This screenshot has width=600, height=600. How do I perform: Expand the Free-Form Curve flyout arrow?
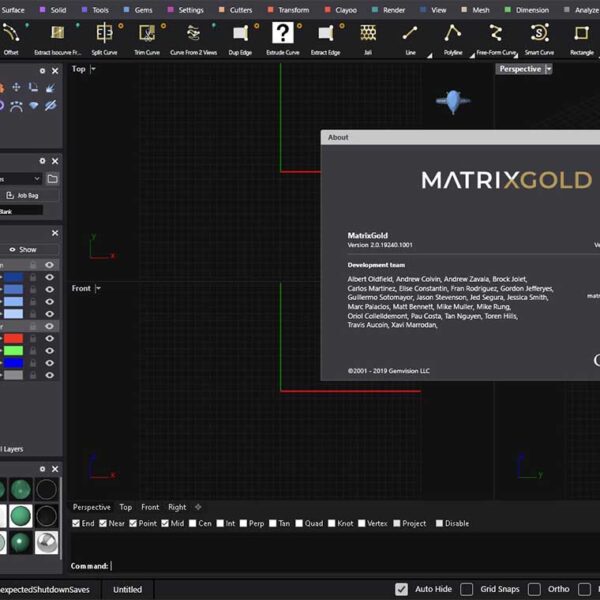pos(515,55)
